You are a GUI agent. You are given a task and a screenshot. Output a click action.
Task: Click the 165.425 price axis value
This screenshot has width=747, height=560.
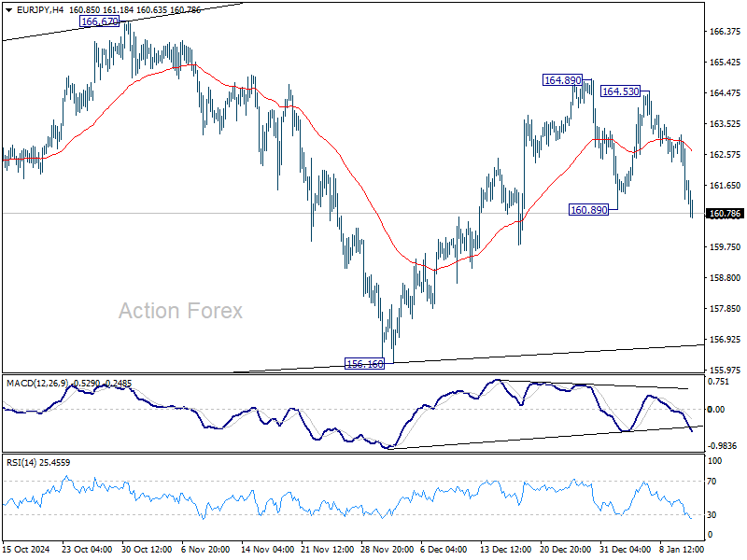pos(725,63)
